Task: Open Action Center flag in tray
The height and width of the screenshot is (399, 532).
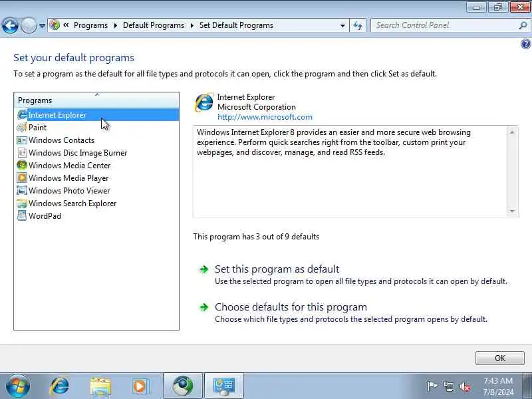Action: coord(432,386)
